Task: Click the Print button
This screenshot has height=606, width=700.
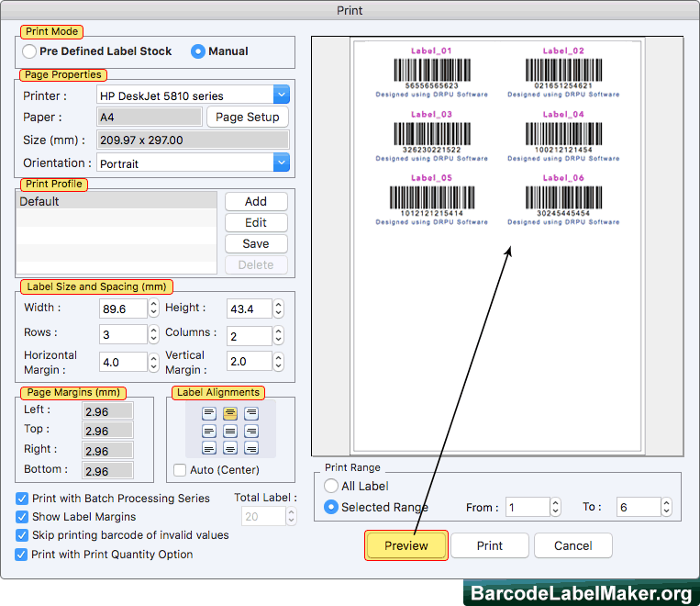Action: pos(490,545)
